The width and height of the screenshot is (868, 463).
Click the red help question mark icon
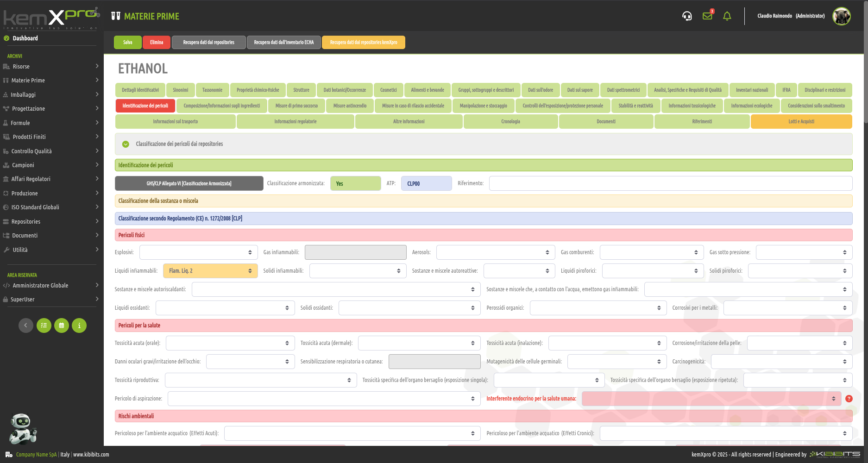tap(849, 399)
